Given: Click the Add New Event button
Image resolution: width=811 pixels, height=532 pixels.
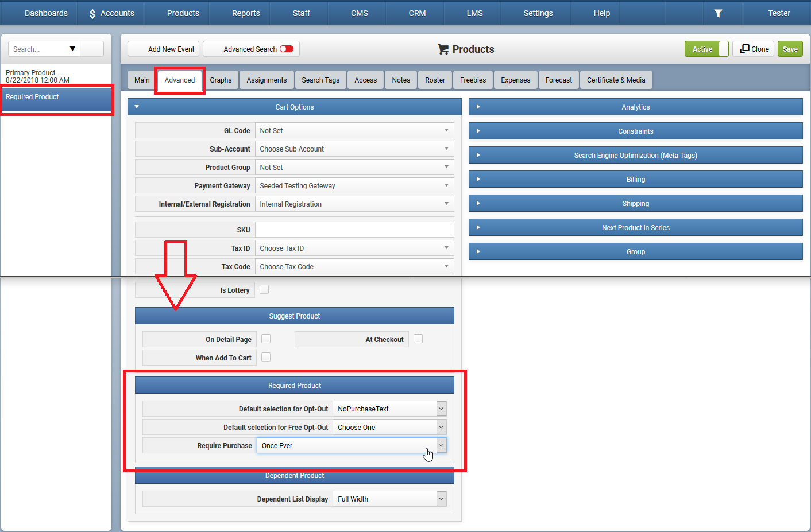Looking at the screenshot, I should [x=164, y=49].
